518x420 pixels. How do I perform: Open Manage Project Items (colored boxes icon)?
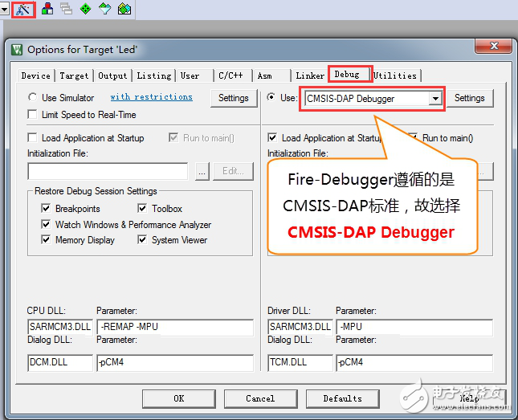47,10
